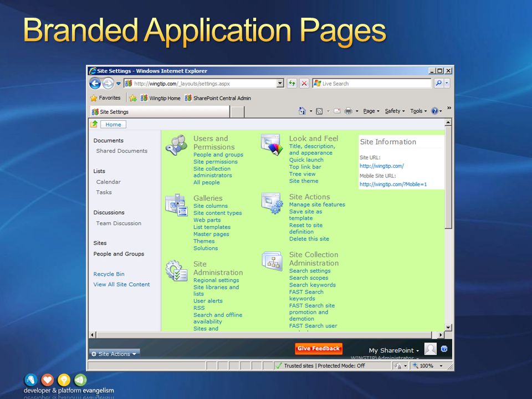Open Site columns gallery link
Viewport: 532px width, 399px height.
[x=211, y=206]
